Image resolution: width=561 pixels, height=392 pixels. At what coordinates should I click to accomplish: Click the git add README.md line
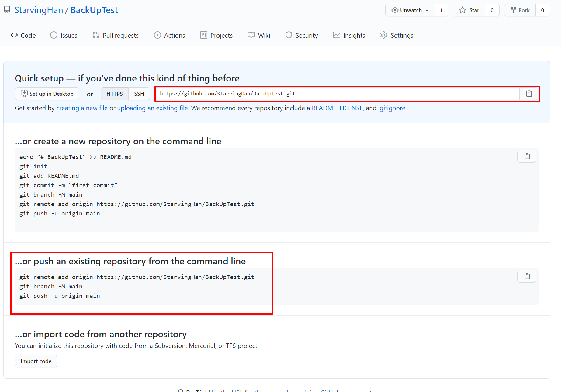click(49, 176)
